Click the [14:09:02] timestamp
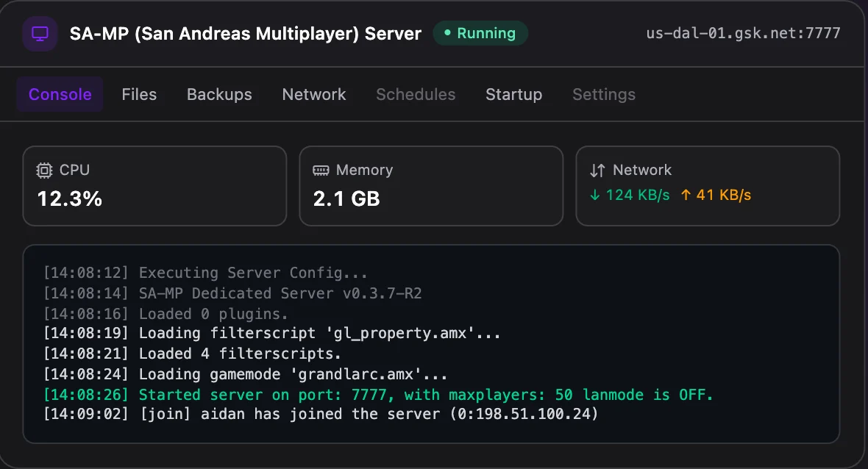Viewport: 868px width, 469px height. (86, 414)
